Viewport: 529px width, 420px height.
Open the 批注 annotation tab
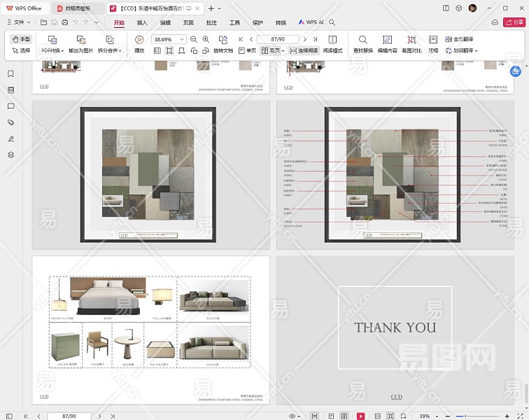click(x=211, y=22)
